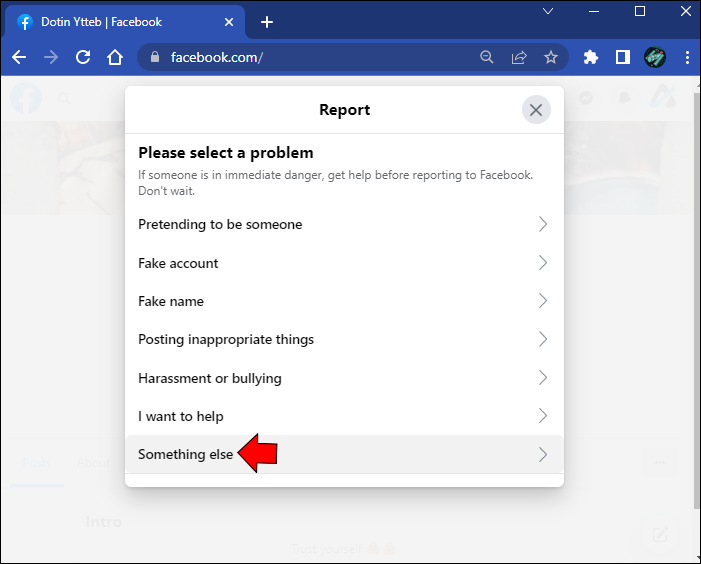Reload the Facebook page
Screen dimensions: 701x564
tap(82, 57)
